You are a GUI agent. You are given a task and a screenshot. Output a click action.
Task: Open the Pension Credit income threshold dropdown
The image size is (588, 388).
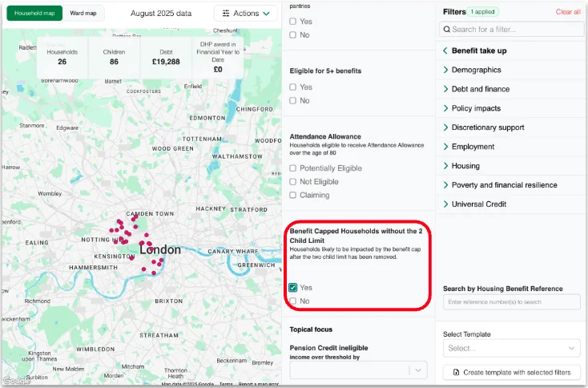pos(358,370)
